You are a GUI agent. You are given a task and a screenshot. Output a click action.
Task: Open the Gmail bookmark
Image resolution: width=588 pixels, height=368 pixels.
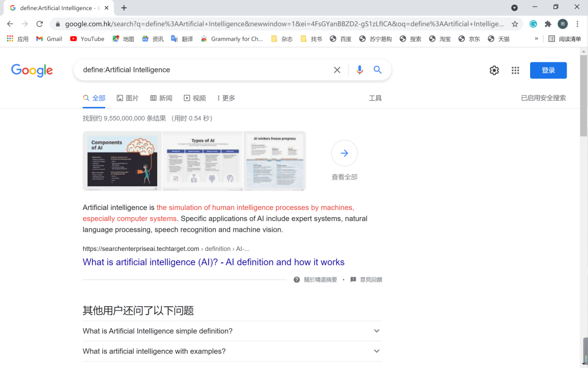[49, 39]
